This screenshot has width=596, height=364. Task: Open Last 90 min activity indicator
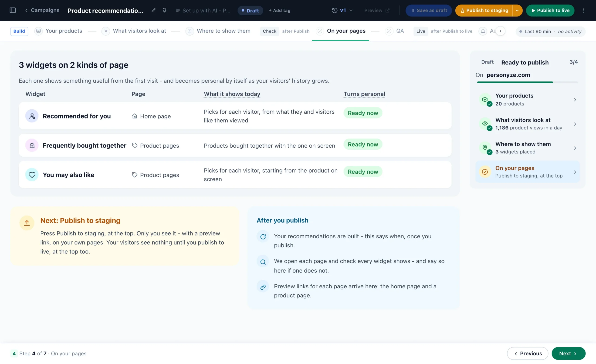(x=550, y=31)
